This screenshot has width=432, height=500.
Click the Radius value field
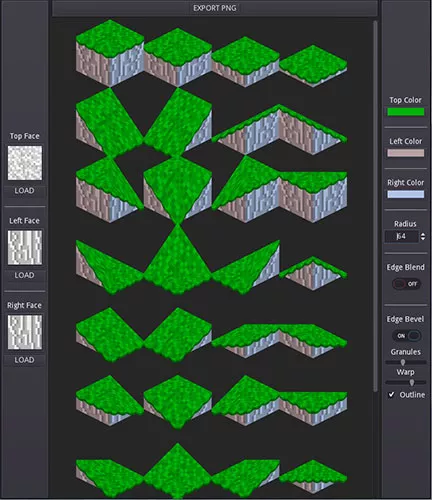[x=402, y=236]
